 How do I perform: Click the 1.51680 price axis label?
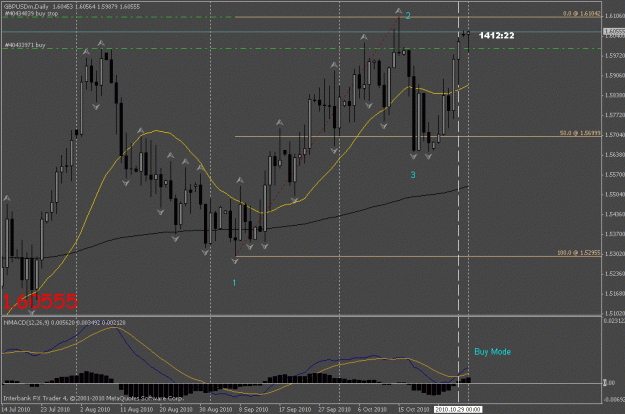[x=615, y=294]
